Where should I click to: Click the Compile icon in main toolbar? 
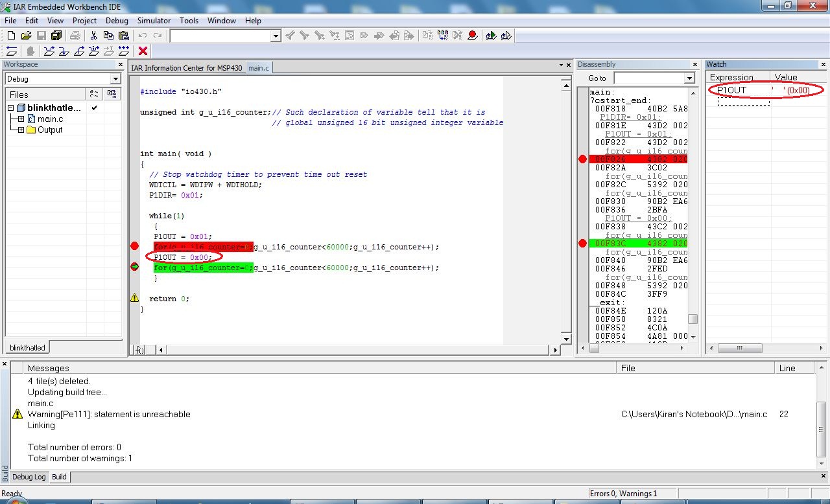[x=428, y=36]
